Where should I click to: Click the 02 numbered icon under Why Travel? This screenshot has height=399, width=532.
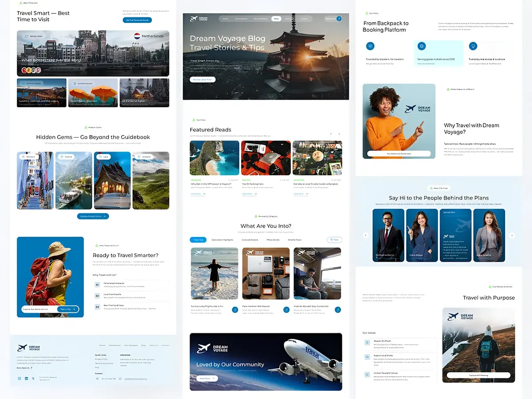tap(97, 296)
